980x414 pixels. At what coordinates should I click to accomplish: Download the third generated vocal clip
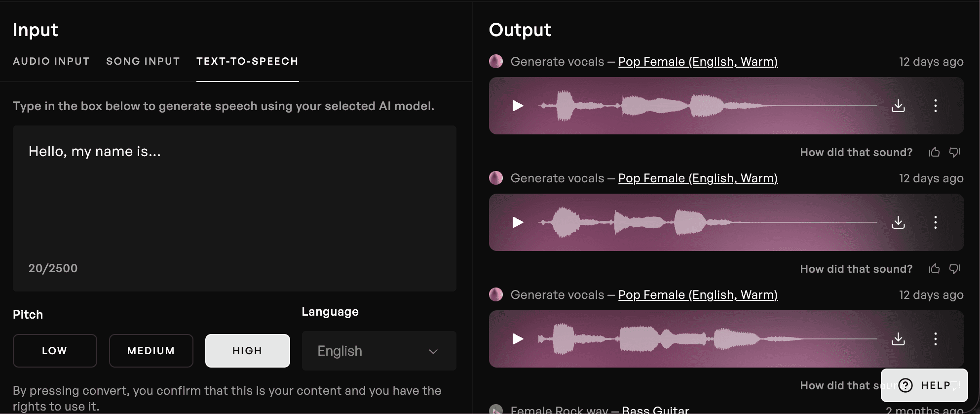coord(898,339)
